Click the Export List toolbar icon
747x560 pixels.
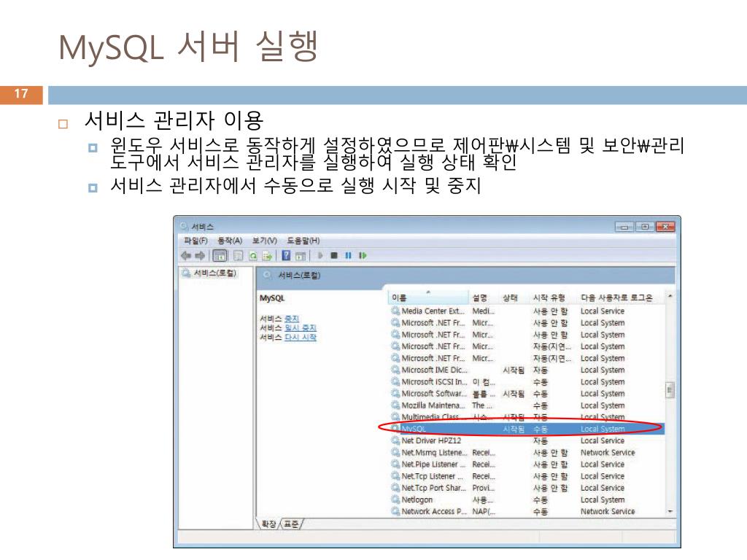267,256
